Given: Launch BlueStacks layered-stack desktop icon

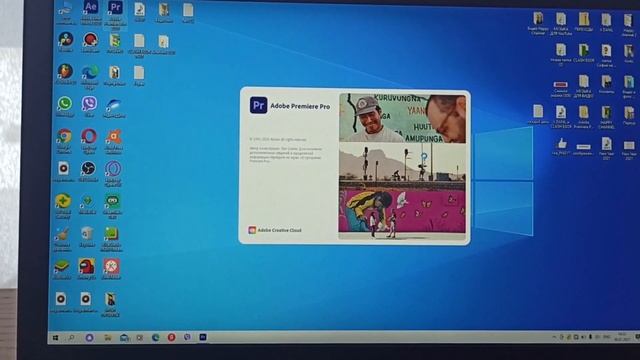Looking at the screenshot, I should click(62, 266).
